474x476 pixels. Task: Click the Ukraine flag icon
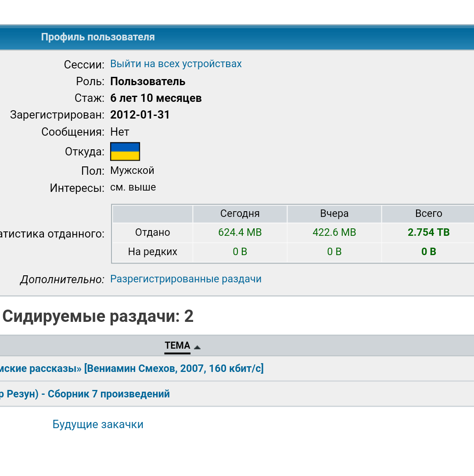point(125,151)
